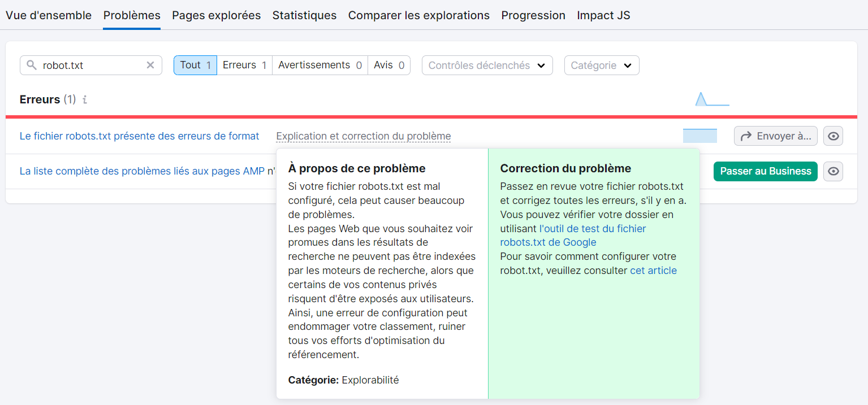Open the Catégorie dropdown
868x405 pixels.
(x=601, y=65)
